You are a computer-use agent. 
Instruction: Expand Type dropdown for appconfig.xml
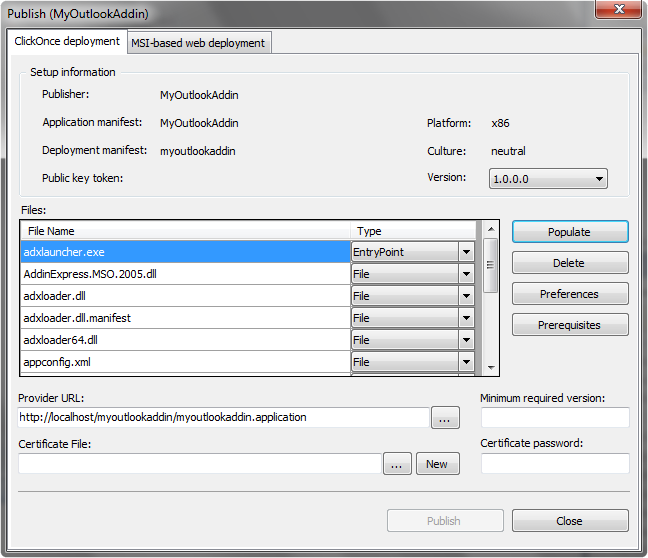[467, 362]
